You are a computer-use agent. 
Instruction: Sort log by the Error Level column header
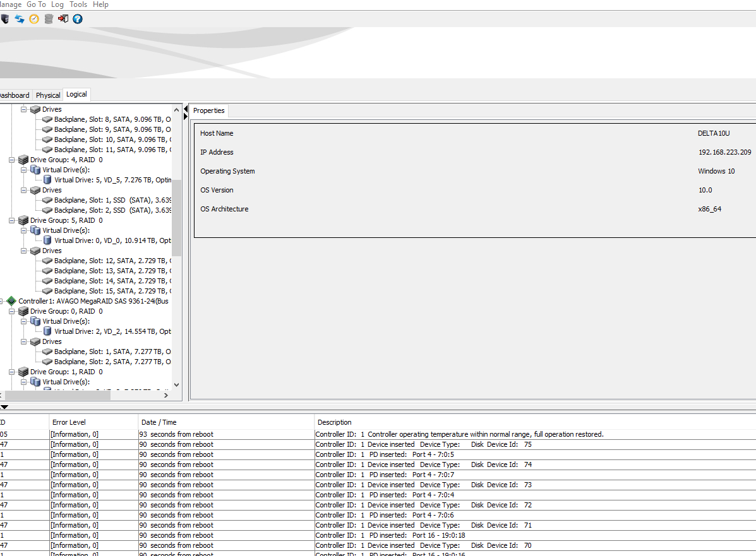pyautogui.click(x=69, y=422)
